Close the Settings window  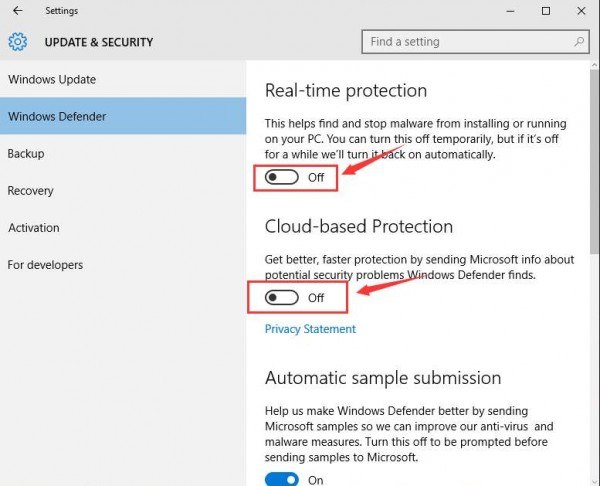point(581,11)
